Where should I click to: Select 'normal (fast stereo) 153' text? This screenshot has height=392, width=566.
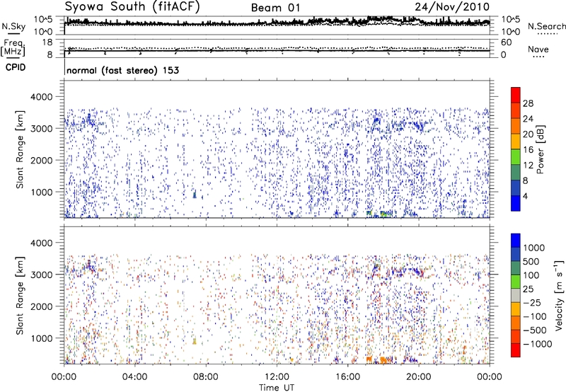tap(122, 70)
